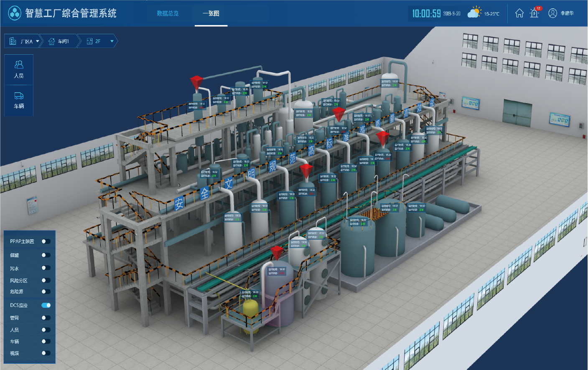Viewport: 588px width, 370px height.
Task: Toggle the 危险源 switch on
Action: coord(46,291)
